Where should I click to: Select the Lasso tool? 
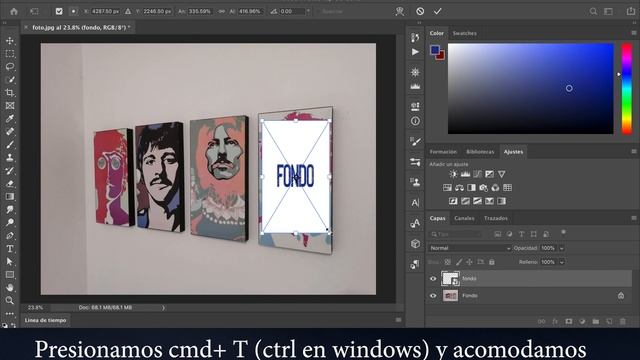[10, 67]
